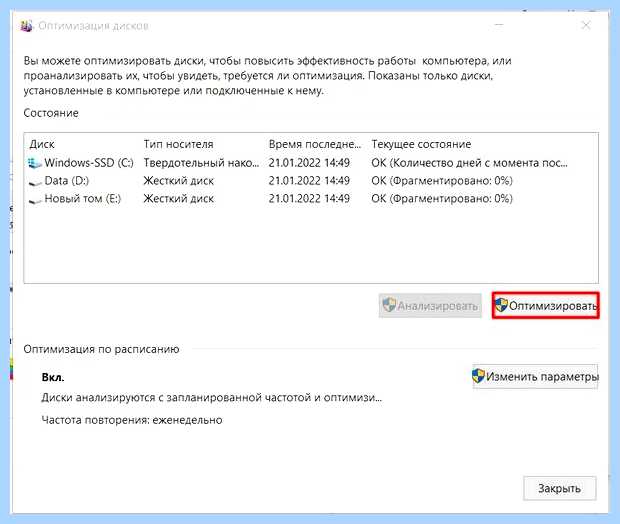Select the Data (D:) drive row

point(311,181)
